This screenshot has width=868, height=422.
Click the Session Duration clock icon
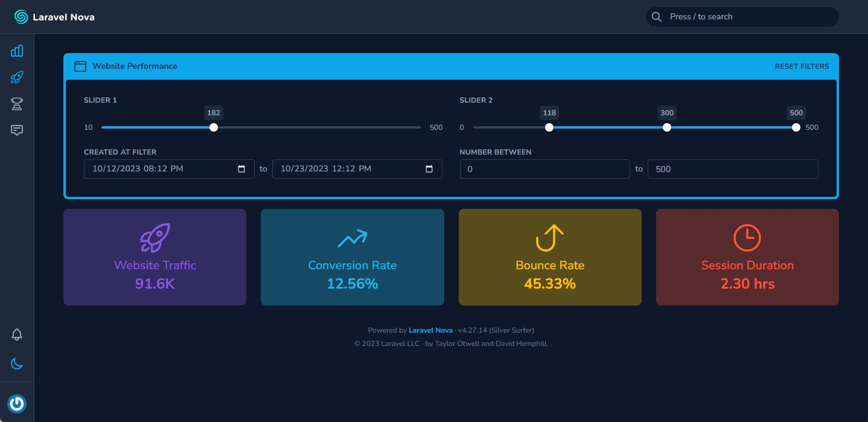coord(747,238)
